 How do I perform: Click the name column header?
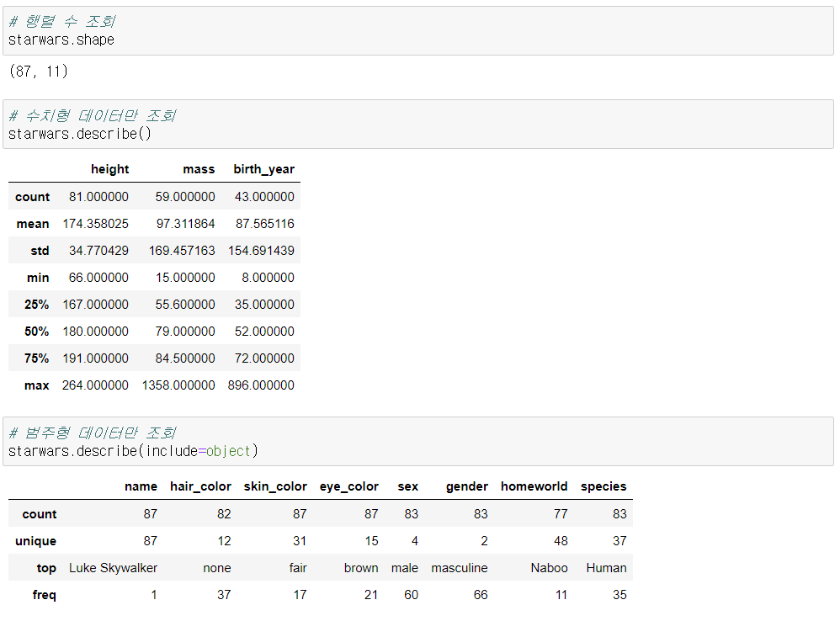tap(141, 486)
